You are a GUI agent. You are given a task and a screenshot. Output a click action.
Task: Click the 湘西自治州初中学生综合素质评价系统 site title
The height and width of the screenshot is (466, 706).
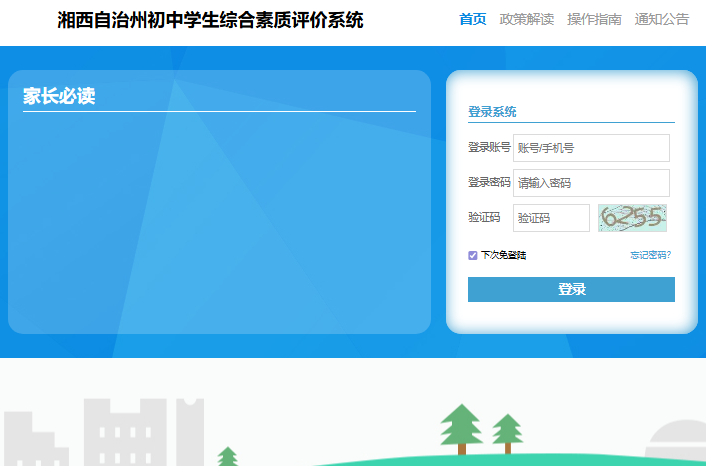[x=210, y=20]
